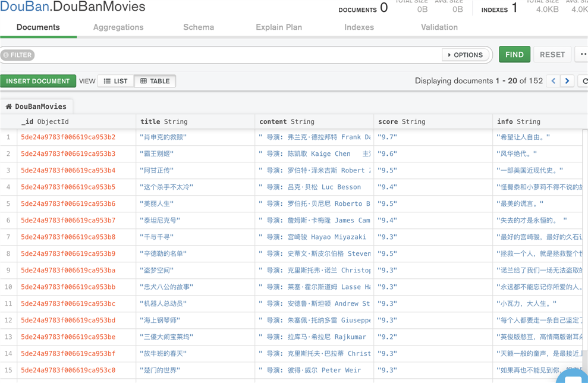
Task: Select the Indexes tab
Action: 359,27
